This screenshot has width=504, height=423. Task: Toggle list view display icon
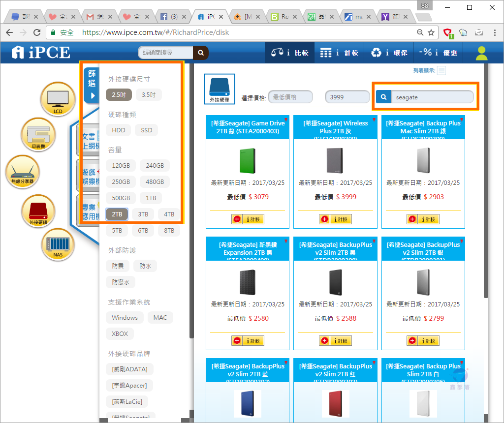coord(441,70)
